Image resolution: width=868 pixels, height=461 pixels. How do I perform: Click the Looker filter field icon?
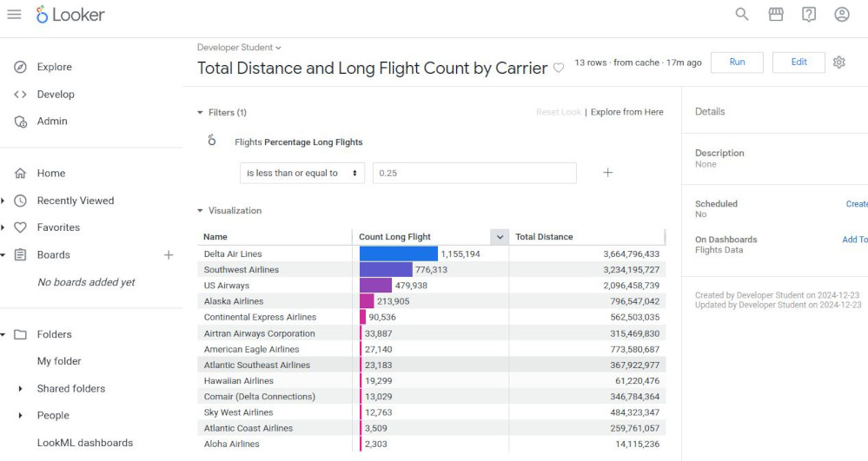pos(211,140)
